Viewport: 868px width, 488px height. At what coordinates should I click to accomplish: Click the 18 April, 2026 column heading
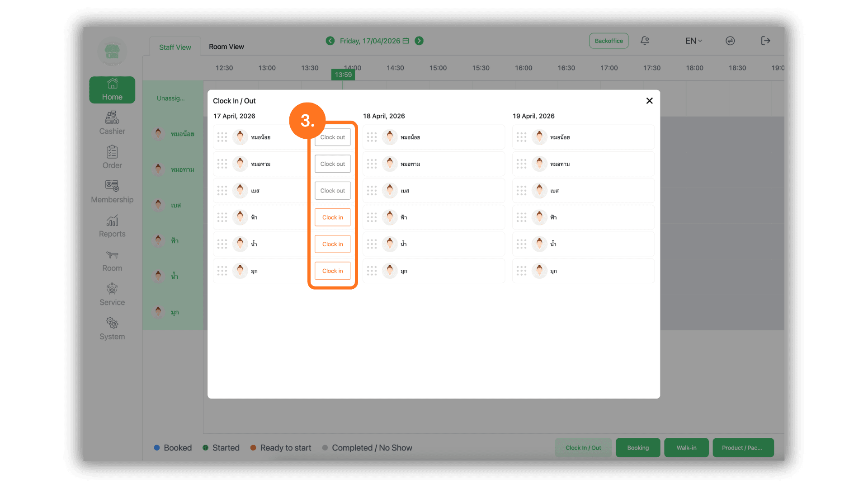384,116
